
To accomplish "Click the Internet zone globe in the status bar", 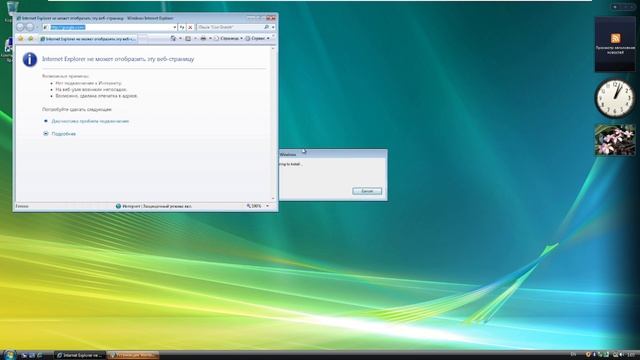I will tap(118, 206).
